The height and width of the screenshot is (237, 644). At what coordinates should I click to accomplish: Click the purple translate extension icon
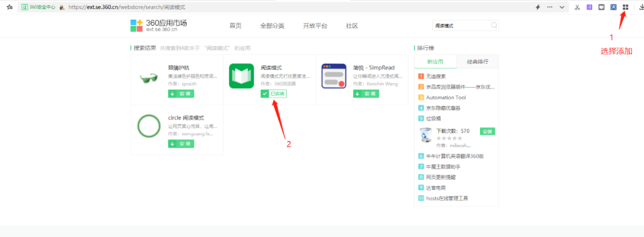[589, 7]
